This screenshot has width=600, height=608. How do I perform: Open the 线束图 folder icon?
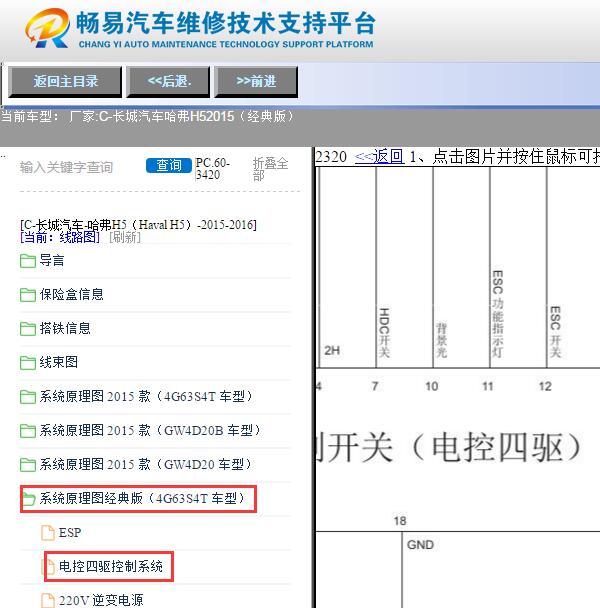click(x=28, y=363)
